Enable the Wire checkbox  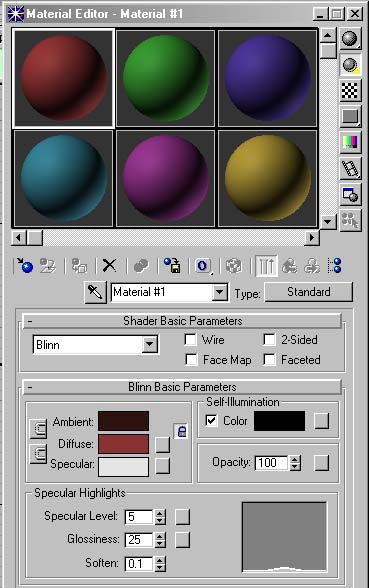[191, 340]
